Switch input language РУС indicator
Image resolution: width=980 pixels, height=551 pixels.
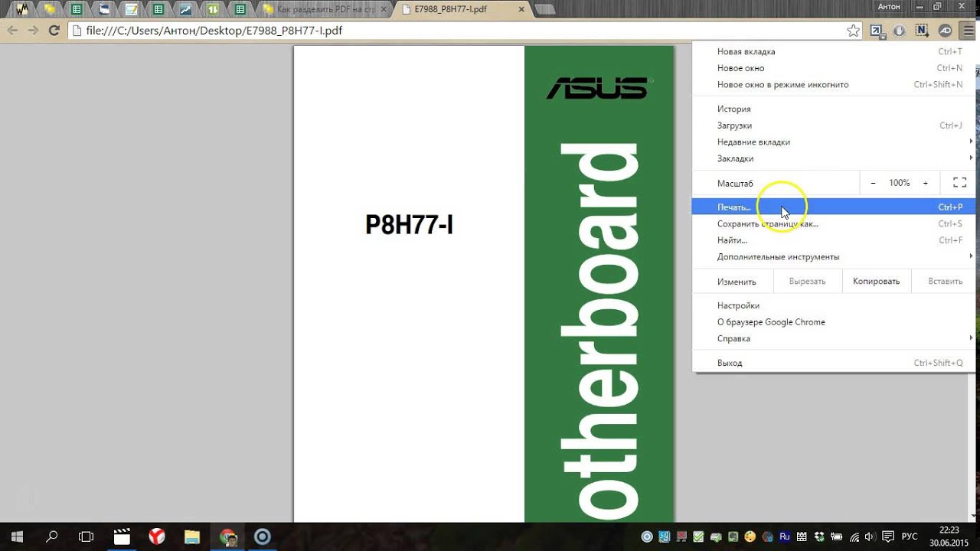pyautogui.click(x=910, y=536)
